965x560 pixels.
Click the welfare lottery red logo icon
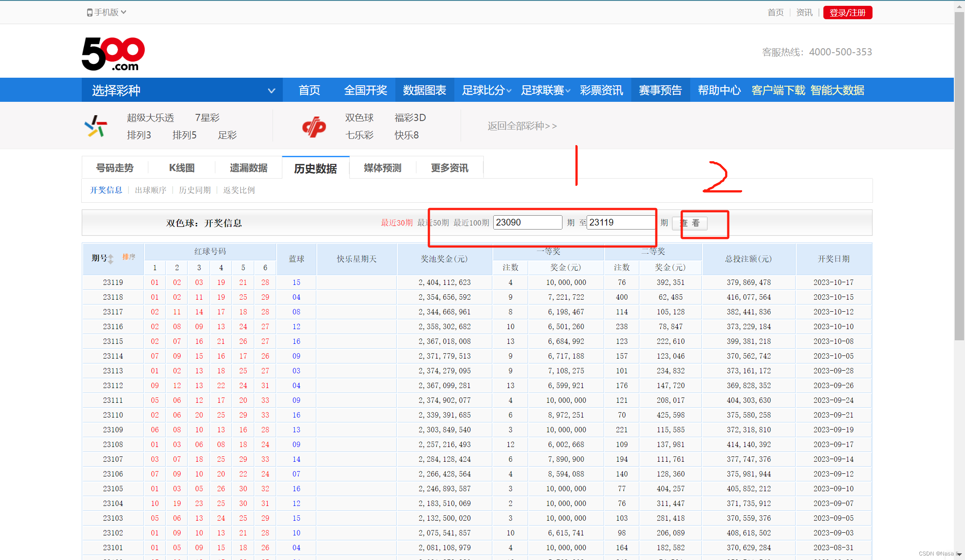pos(314,127)
